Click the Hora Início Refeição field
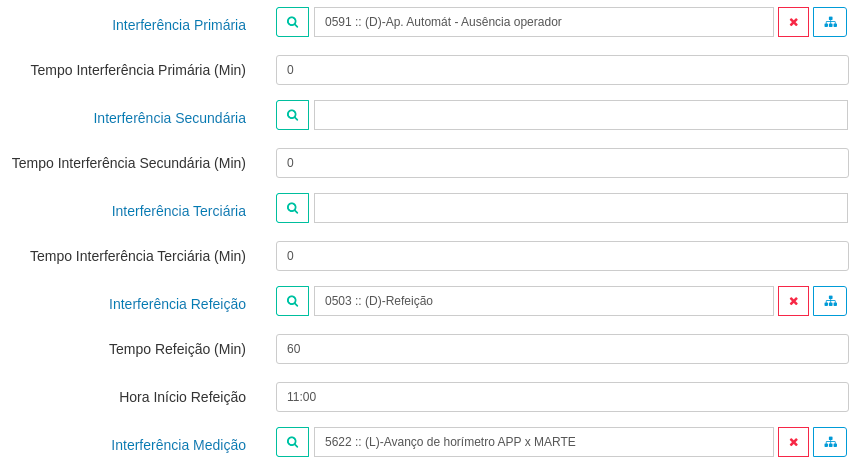 coord(562,397)
